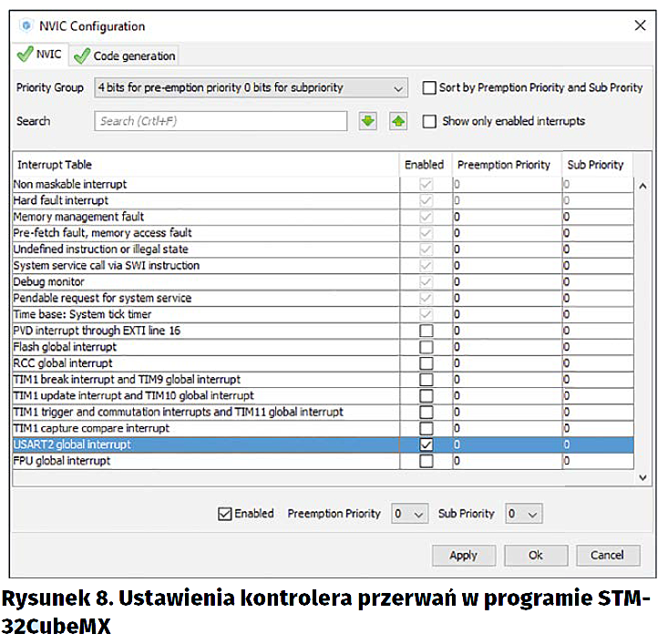The image size is (668, 644).
Task: Expand the bottom Sub Priority dropdown
Action: coord(523,514)
